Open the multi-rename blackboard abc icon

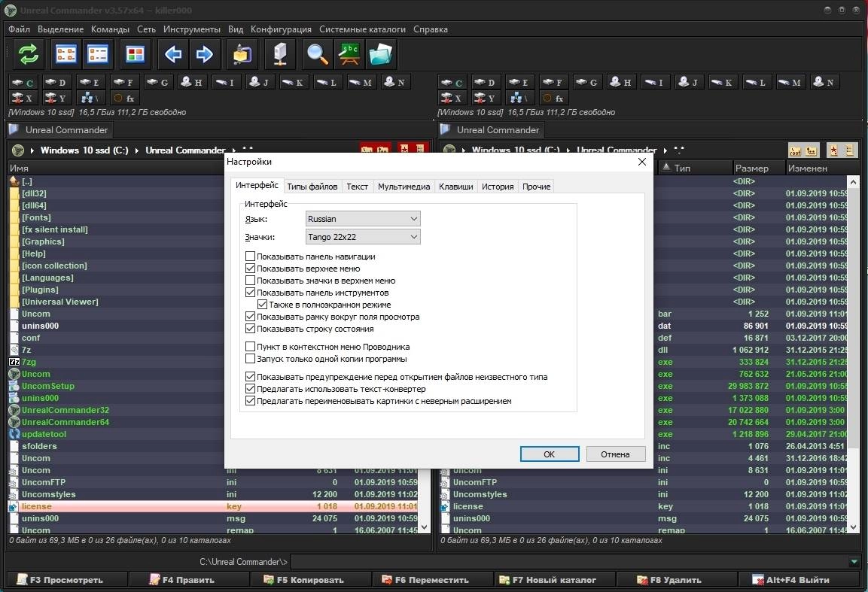(349, 54)
